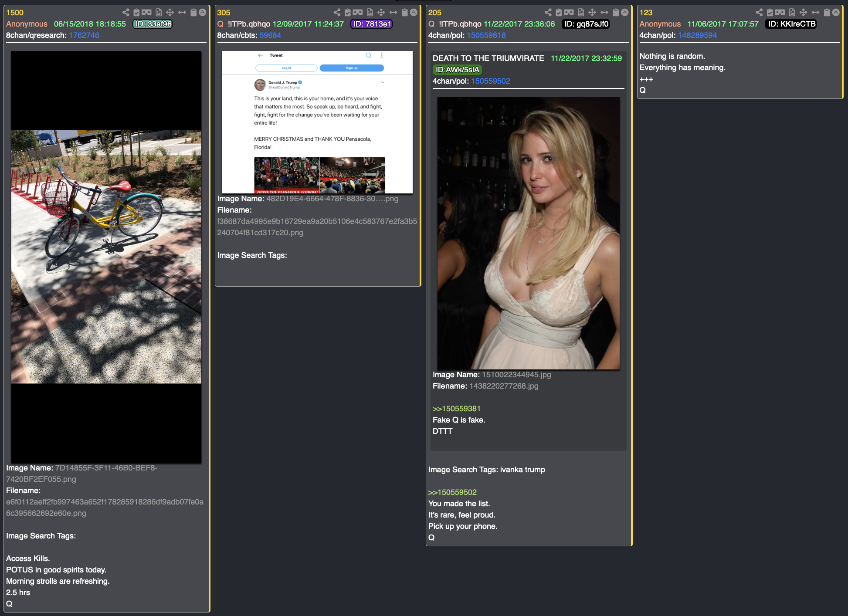Click the clipboard-check icon on post 305
Image resolution: width=848 pixels, height=616 pixels.
pyautogui.click(x=348, y=12)
